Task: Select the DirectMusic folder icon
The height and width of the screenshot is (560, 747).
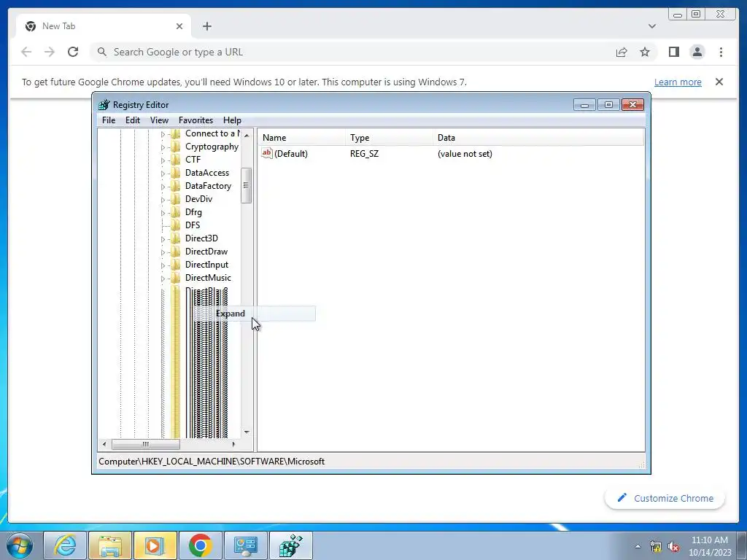Action: (x=176, y=278)
